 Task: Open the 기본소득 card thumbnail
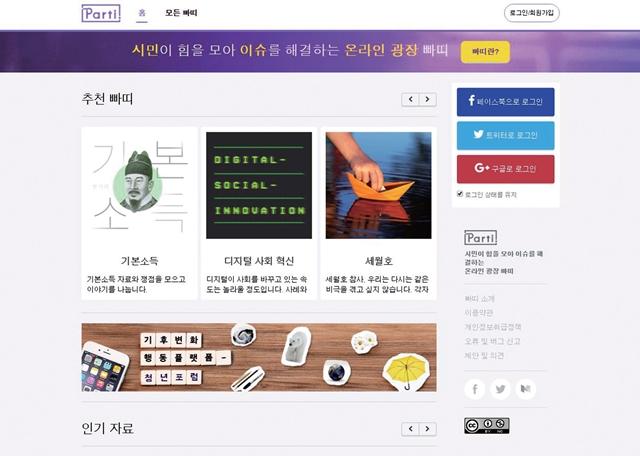pyautogui.click(x=140, y=185)
